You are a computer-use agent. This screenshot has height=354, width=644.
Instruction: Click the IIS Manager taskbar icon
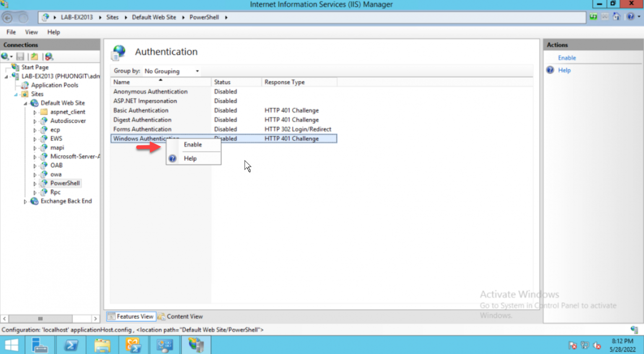[196, 344]
